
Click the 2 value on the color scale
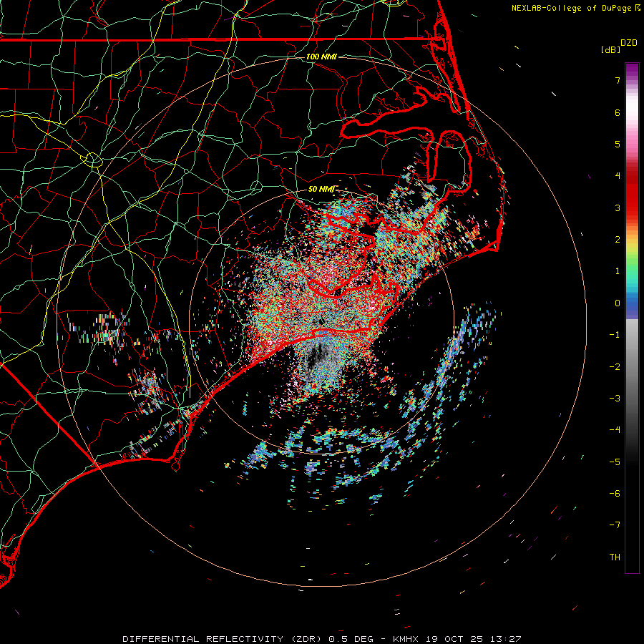point(618,240)
